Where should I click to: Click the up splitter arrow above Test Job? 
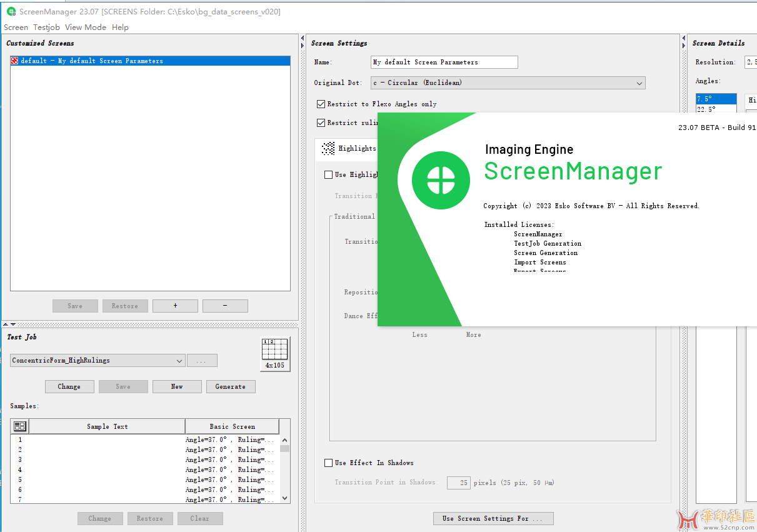click(6, 324)
